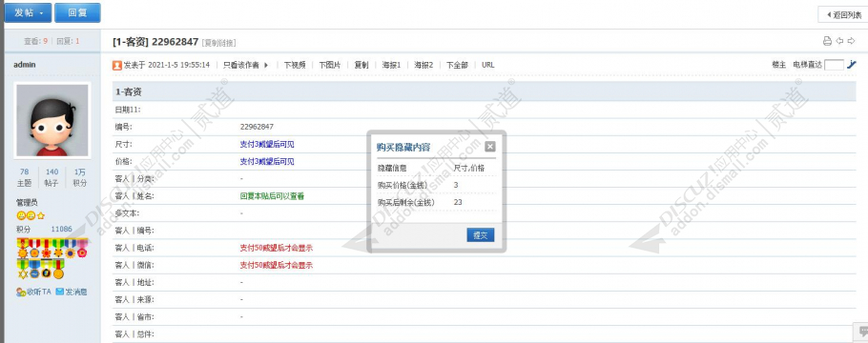Click the blue wrench icon beside 电梯直达
This screenshot has height=343, width=868.
(852, 64)
